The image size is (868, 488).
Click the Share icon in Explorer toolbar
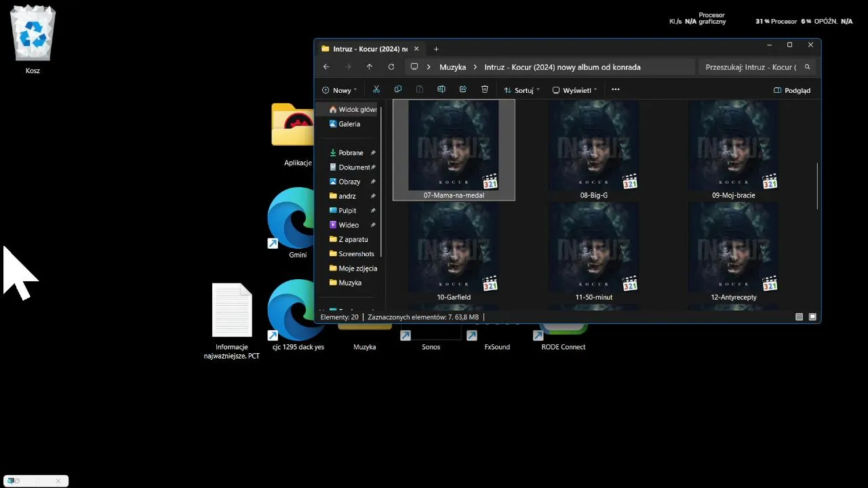[463, 89]
